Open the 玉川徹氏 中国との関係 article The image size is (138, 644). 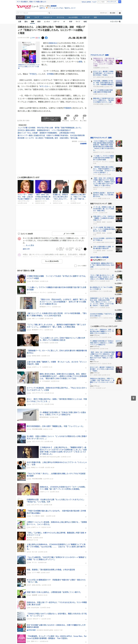(57, 437)
